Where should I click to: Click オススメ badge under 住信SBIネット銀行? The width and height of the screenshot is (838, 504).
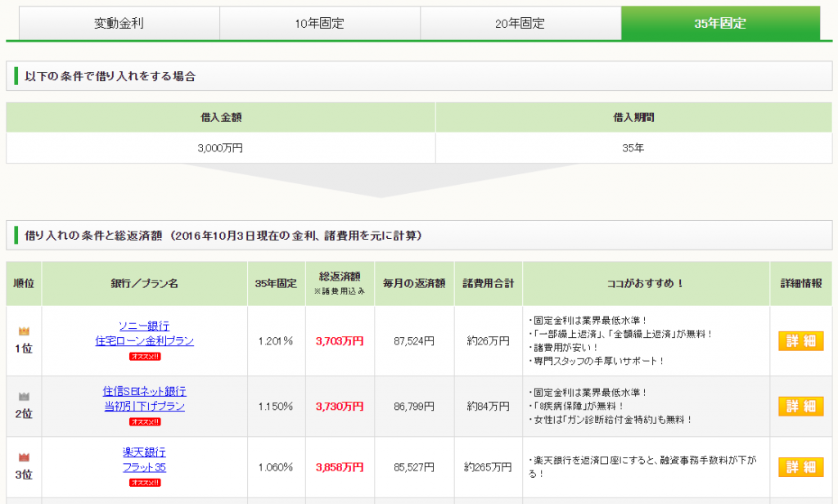145,421
